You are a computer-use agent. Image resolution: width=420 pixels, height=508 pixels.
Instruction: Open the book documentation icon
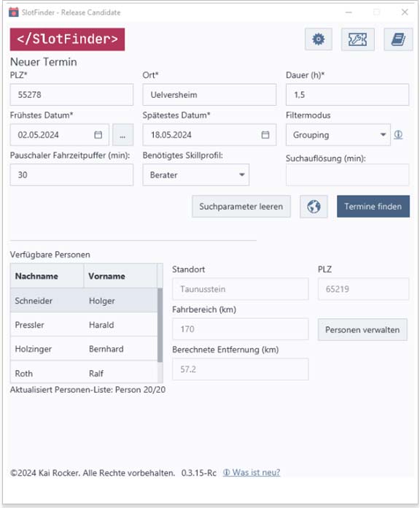398,39
